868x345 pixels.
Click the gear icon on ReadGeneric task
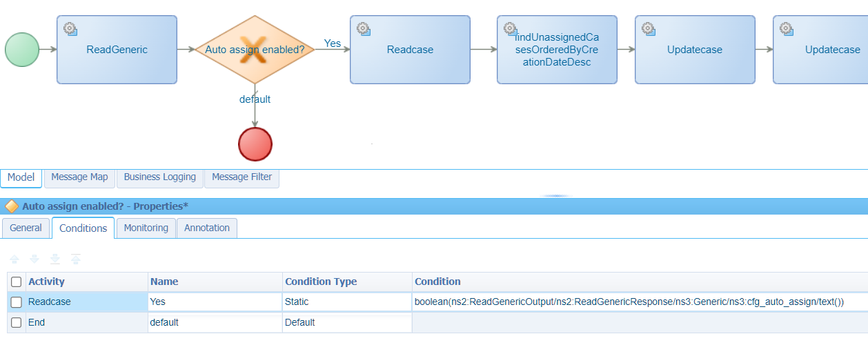tap(70, 28)
